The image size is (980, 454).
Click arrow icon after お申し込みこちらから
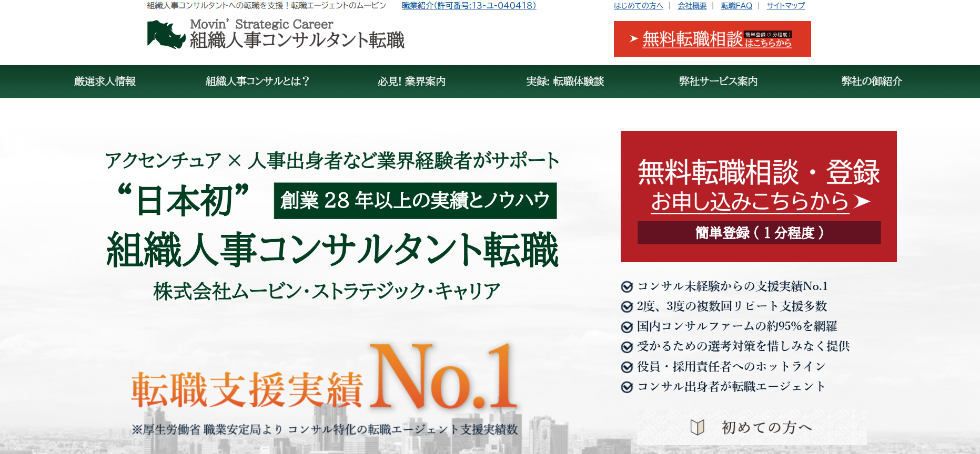862,201
